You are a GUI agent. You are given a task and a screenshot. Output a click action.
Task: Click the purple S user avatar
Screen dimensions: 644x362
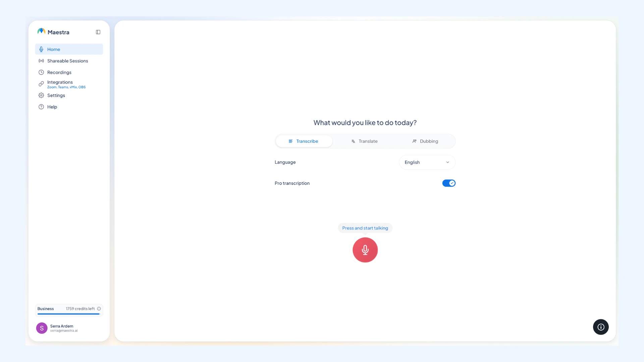click(42, 328)
